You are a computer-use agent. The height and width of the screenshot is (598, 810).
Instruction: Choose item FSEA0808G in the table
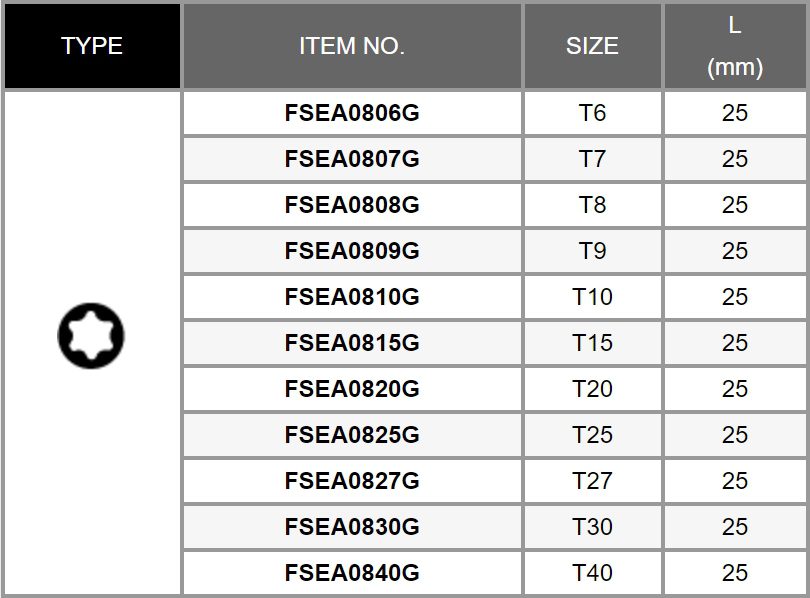[352, 205]
